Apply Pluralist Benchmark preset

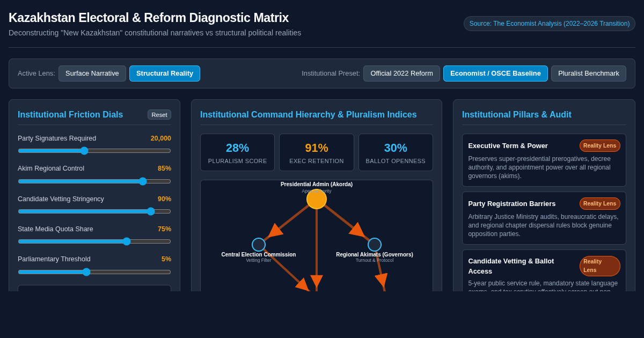coord(589,74)
